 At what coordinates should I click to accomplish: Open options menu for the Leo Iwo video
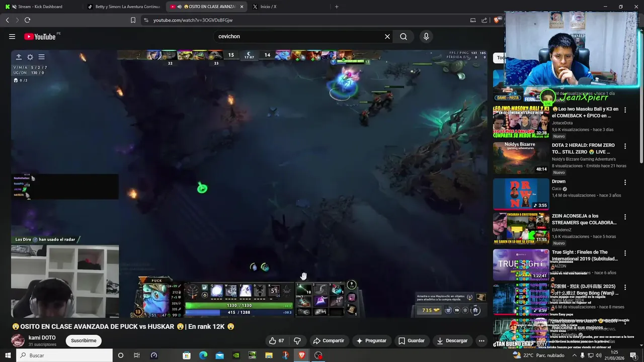point(625,110)
